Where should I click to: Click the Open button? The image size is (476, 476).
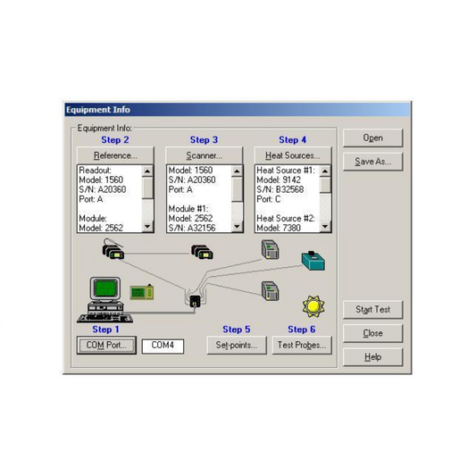[x=372, y=138]
